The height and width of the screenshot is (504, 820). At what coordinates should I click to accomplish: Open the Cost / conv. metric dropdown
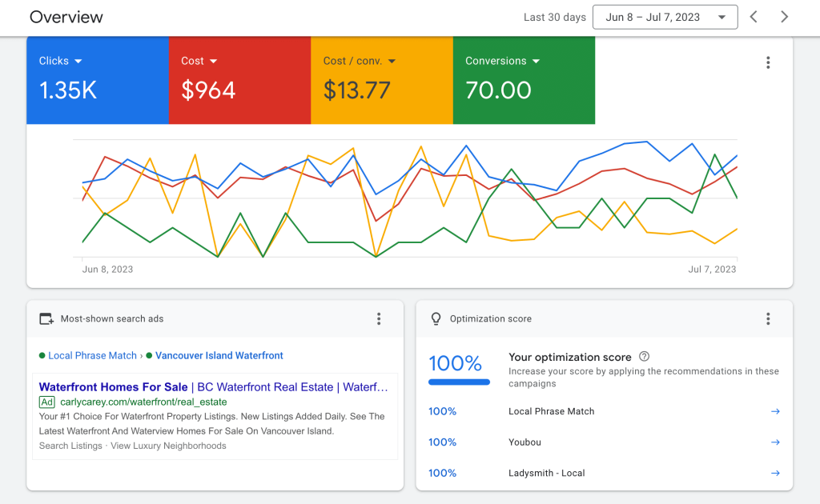pos(392,61)
